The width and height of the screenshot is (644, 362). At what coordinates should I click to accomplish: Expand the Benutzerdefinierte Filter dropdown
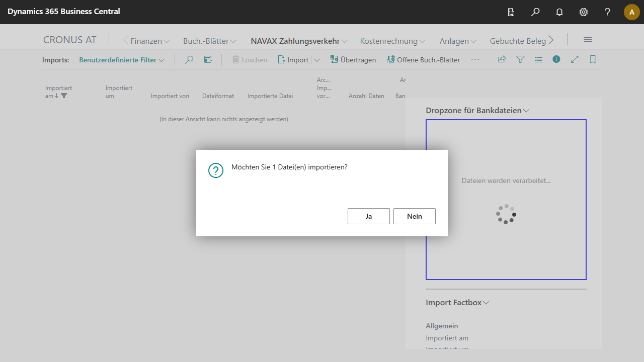[x=122, y=60]
